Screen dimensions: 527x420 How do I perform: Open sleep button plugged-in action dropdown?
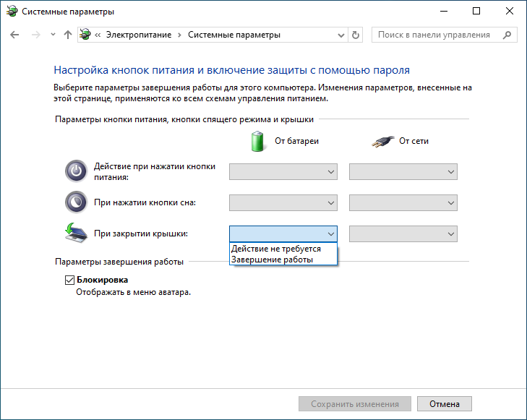tap(403, 202)
